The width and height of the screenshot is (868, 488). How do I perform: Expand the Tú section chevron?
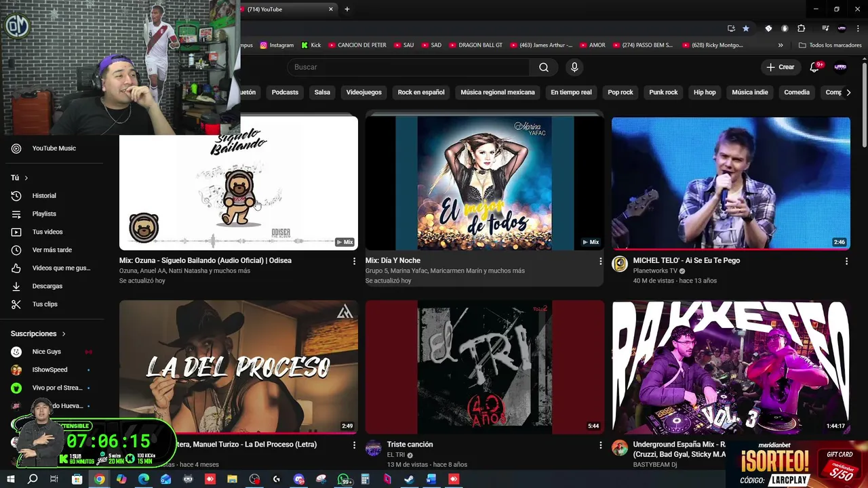pyautogui.click(x=26, y=178)
